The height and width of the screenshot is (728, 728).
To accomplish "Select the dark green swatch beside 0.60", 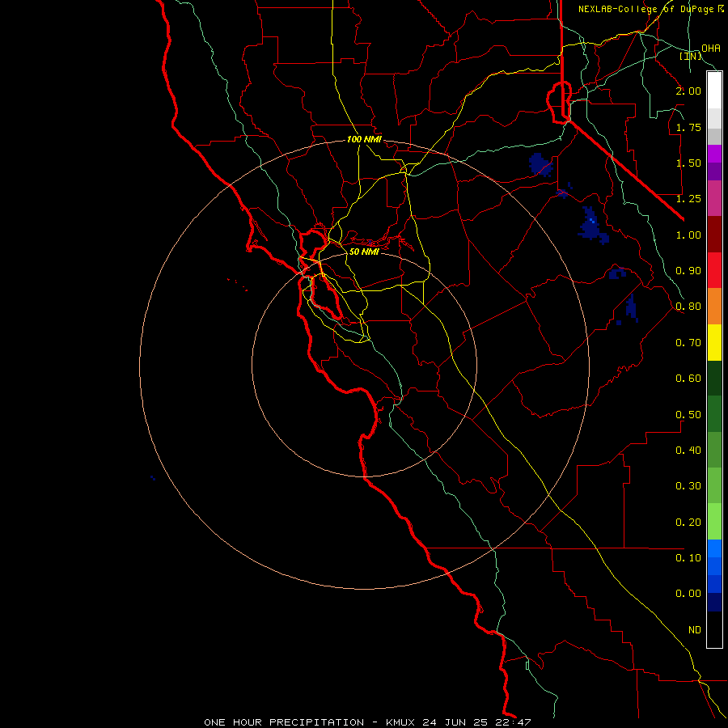I will [714, 378].
